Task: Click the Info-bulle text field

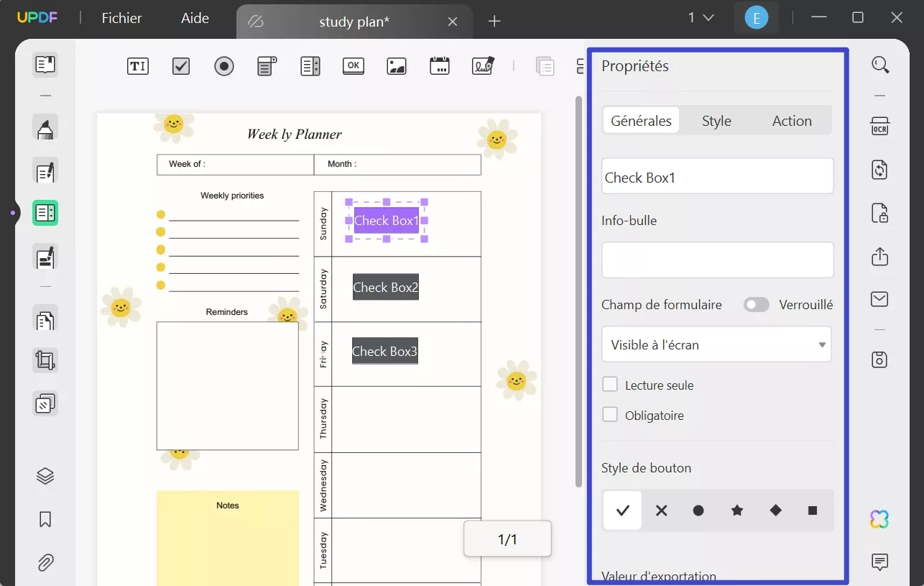Action: [x=717, y=260]
